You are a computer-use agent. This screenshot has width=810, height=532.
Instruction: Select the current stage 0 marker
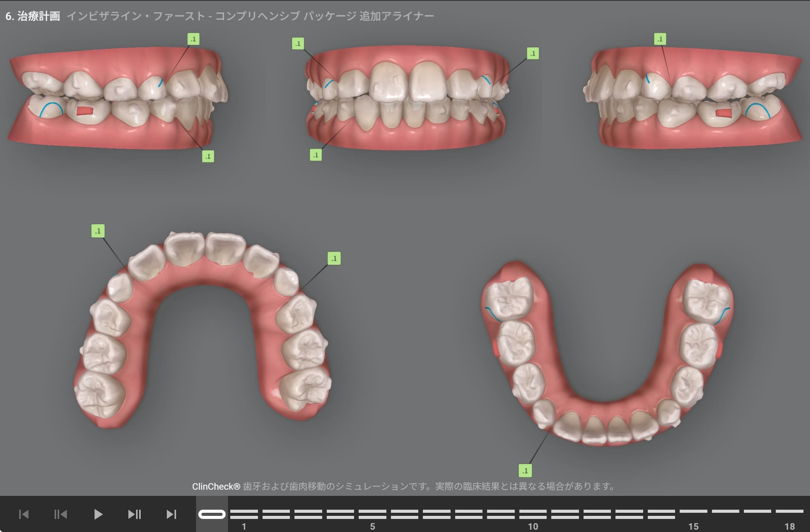pyautogui.click(x=212, y=514)
